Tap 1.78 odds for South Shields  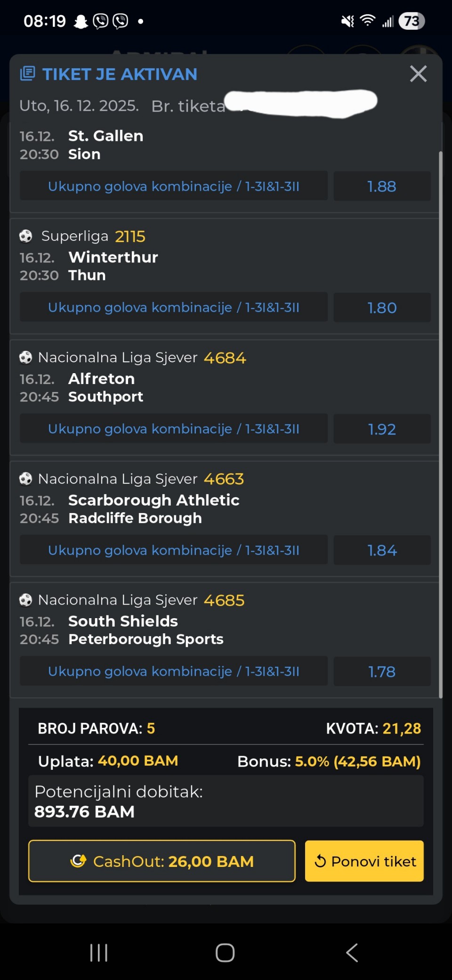pos(382,671)
